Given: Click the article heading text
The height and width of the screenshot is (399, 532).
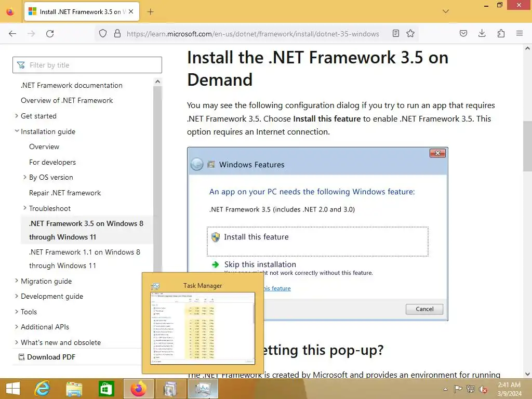Looking at the screenshot, I should (317, 69).
